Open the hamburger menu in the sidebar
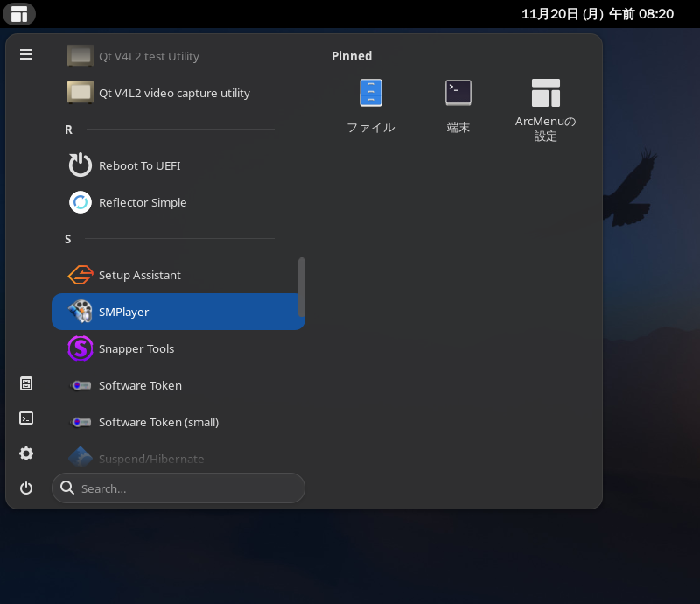The height and width of the screenshot is (604, 700). point(26,54)
